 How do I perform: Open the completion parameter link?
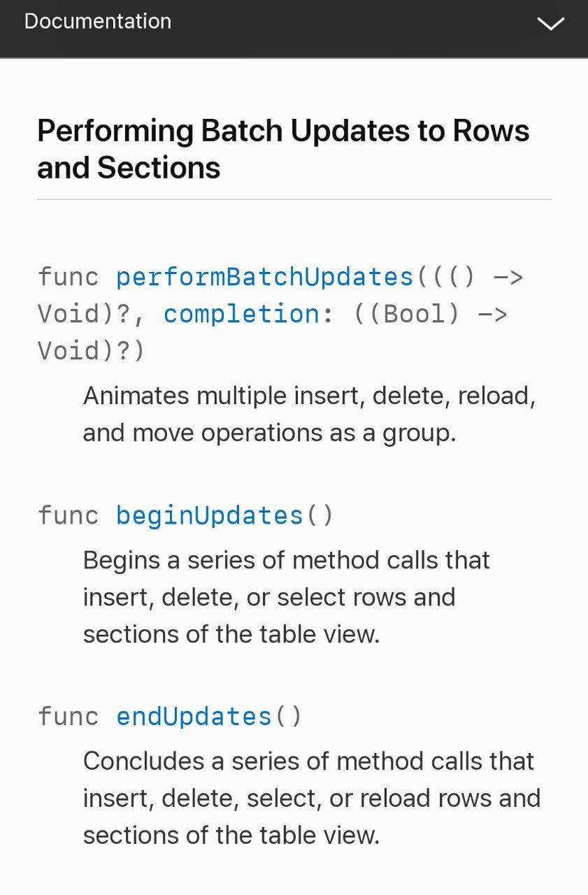(x=241, y=313)
